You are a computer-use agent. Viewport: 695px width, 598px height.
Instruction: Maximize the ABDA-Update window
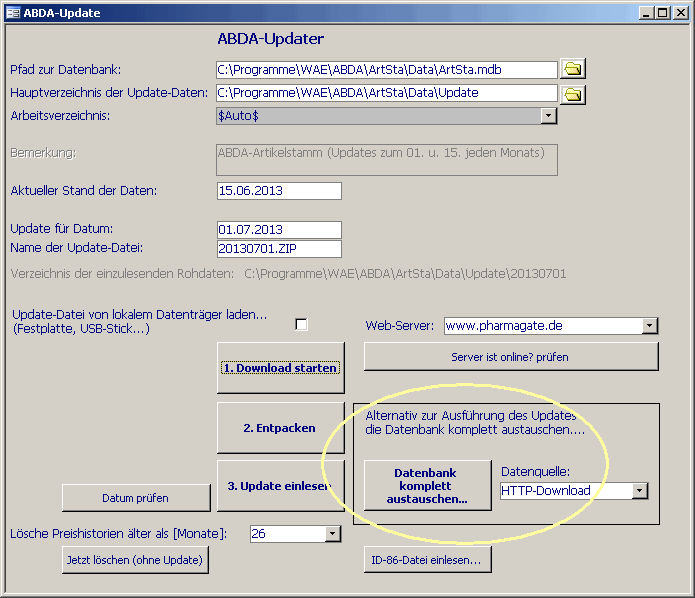[x=663, y=13]
